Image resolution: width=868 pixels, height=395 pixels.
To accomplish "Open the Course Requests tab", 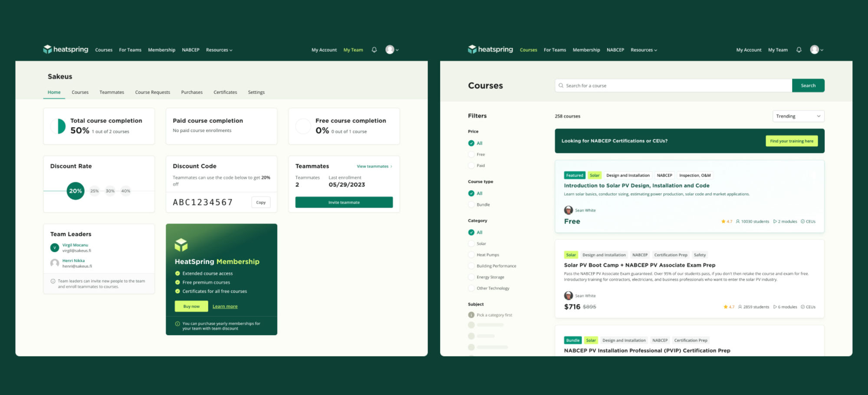I will point(152,92).
